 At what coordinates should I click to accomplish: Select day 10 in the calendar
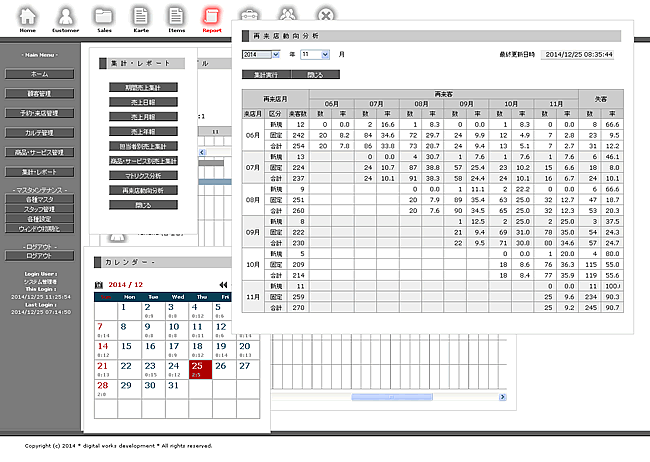[177, 330]
